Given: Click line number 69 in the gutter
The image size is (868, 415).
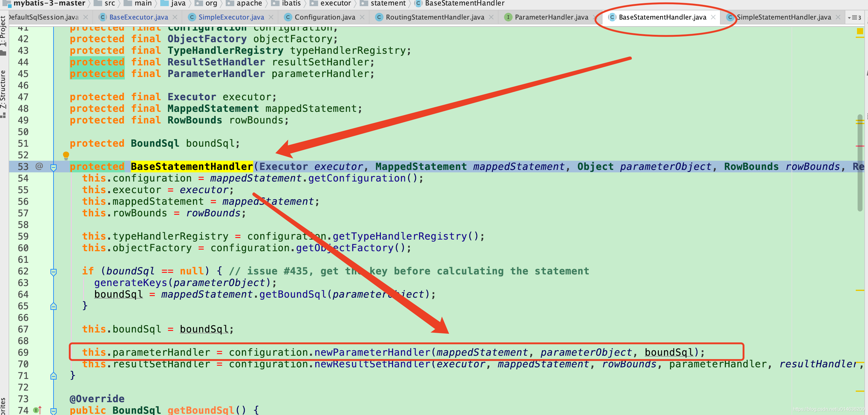Looking at the screenshot, I should click(23, 353).
